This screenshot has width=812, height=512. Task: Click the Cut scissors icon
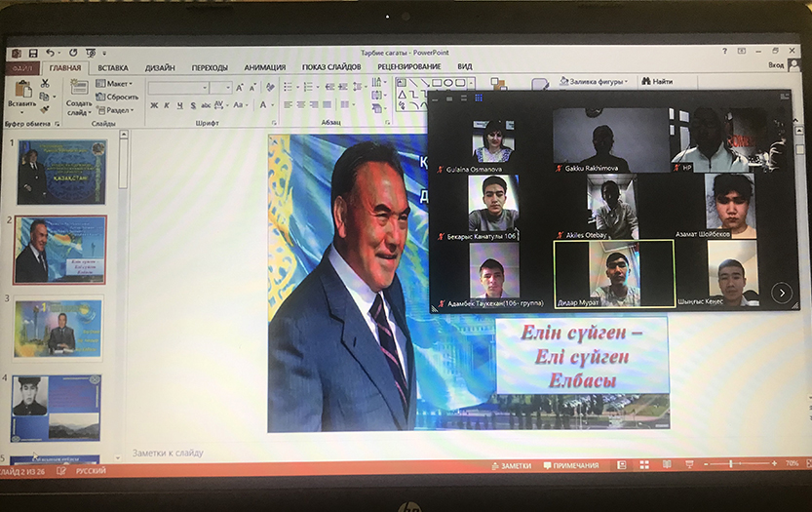(45, 84)
